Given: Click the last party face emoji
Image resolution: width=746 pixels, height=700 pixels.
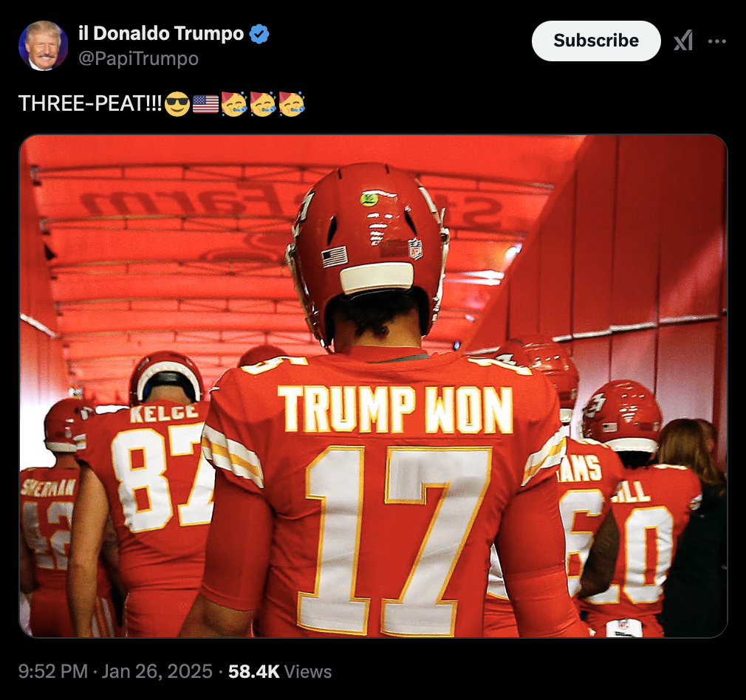Looking at the screenshot, I should [291, 103].
